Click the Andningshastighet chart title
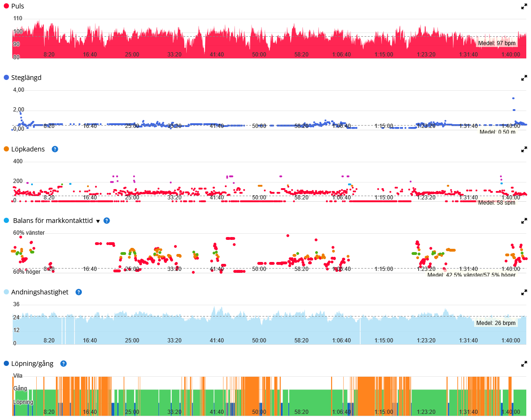Screen dimensions: 531x420 pos(40,292)
